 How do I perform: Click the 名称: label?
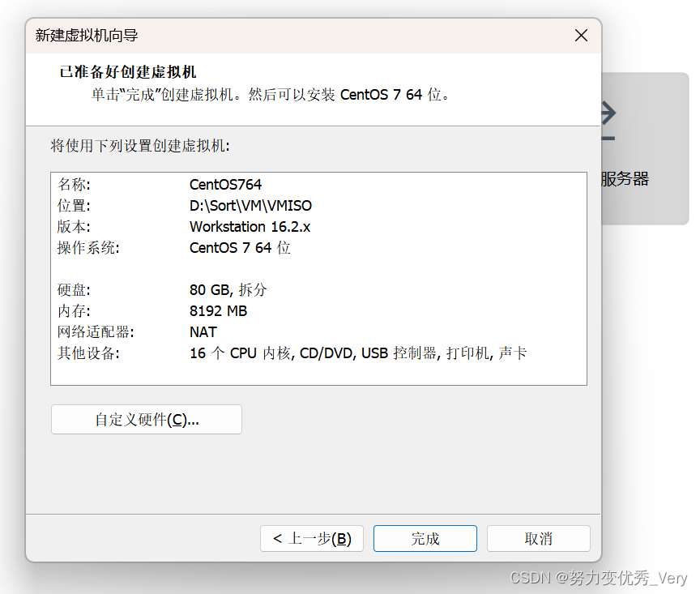[74, 185]
